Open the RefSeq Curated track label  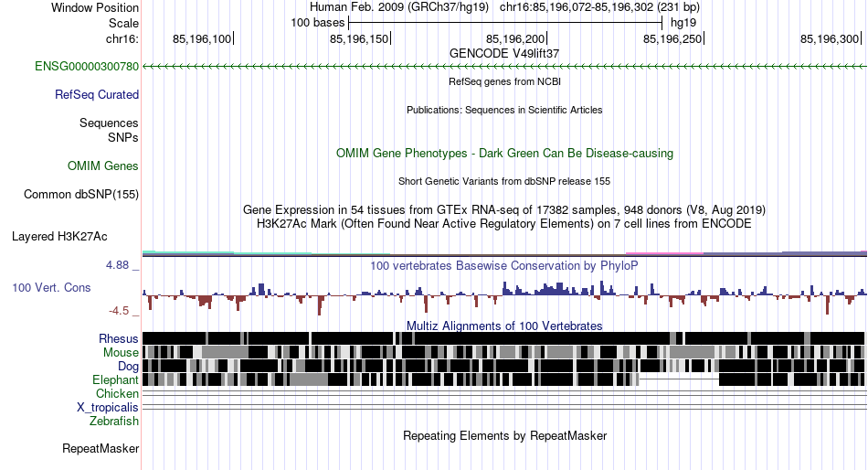(x=97, y=95)
